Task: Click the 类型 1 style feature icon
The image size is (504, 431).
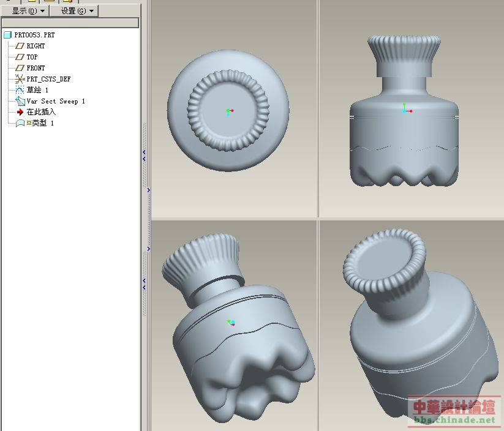Action: 20,123
